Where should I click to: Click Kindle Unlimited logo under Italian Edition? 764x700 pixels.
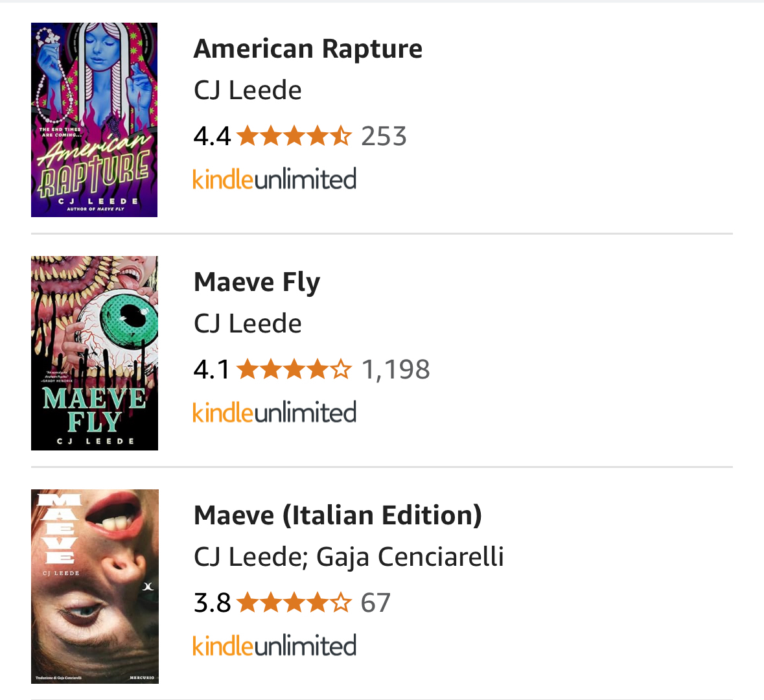click(275, 646)
